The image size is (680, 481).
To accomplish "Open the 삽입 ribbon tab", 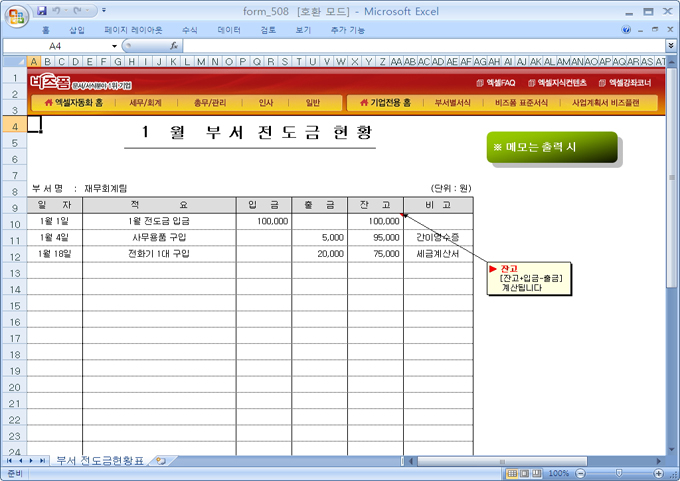I will pos(77,30).
